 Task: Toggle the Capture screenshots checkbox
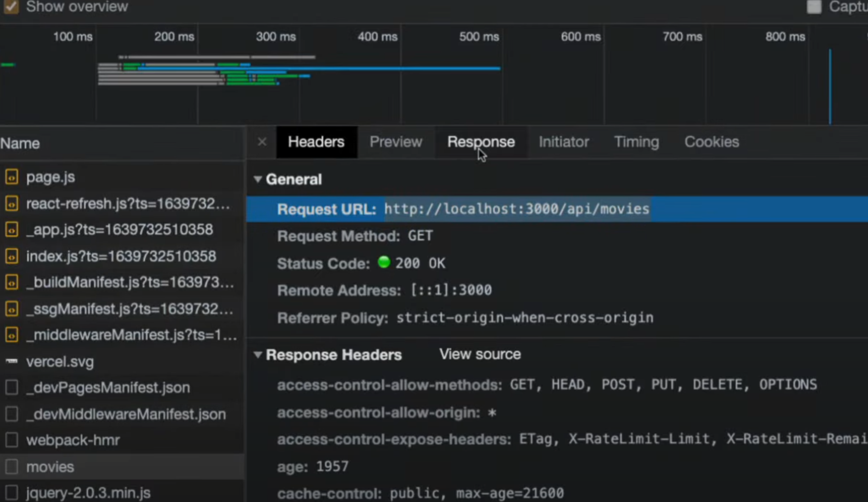point(814,7)
